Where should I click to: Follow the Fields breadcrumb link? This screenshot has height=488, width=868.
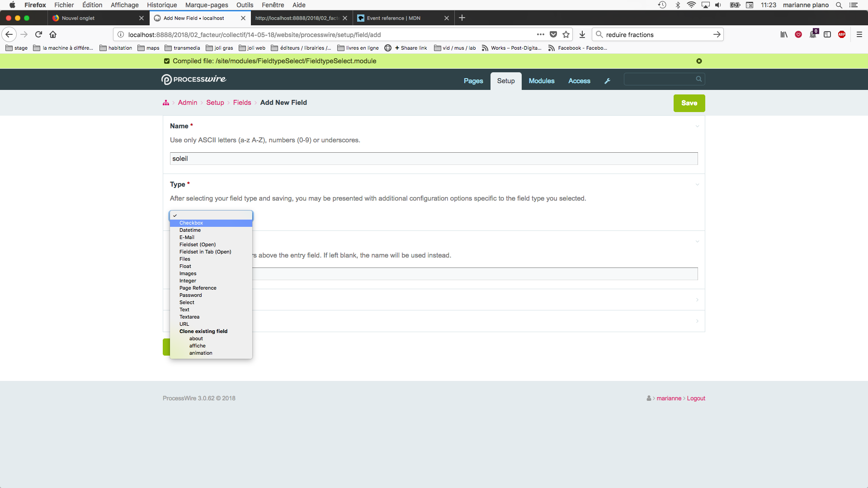(x=242, y=103)
